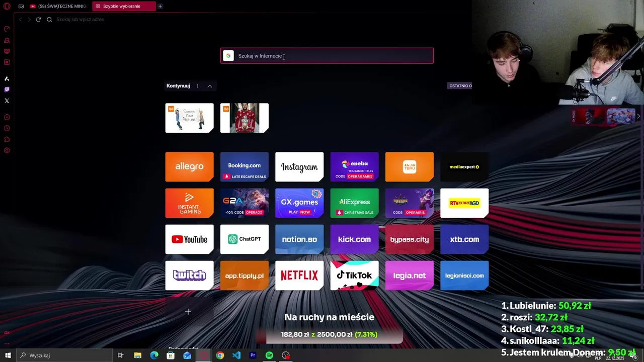Open the NETFLIX speed dial tile
Image resolution: width=644 pixels, height=362 pixels.
click(x=299, y=276)
